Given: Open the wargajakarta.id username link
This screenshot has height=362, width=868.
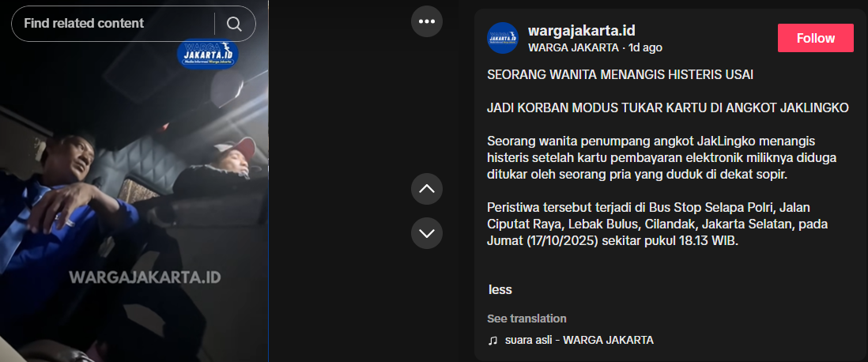Looking at the screenshot, I should tap(581, 31).
